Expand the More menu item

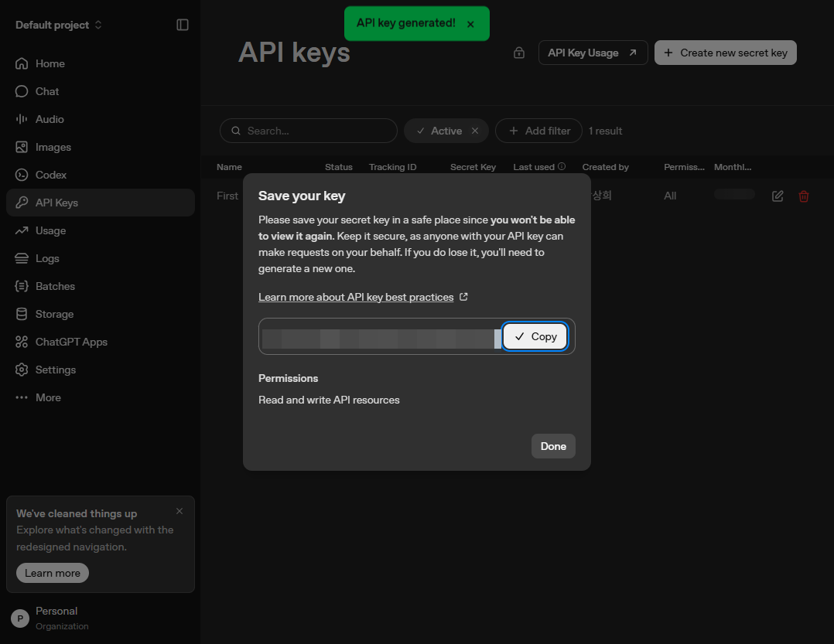(x=100, y=397)
